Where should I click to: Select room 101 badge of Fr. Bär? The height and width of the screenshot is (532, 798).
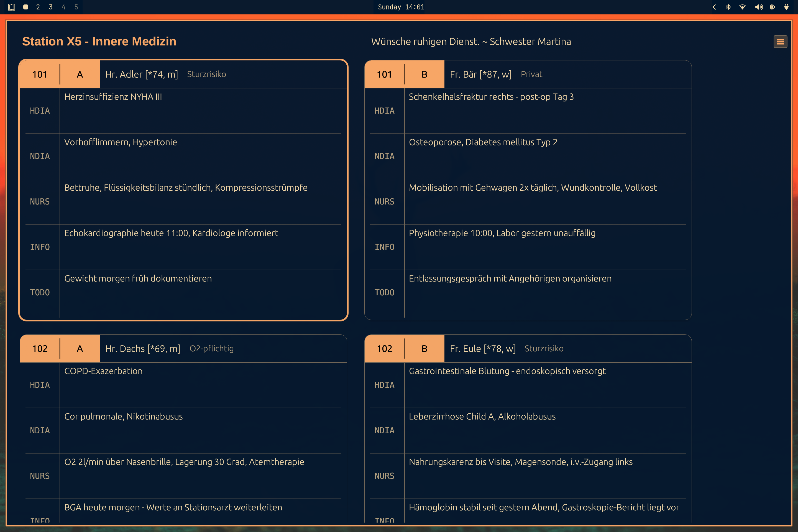point(384,74)
